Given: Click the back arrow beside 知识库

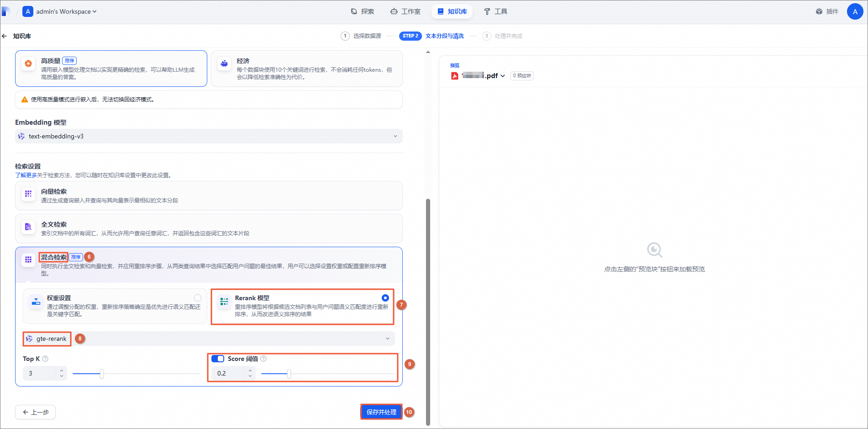Looking at the screenshot, I should click(x=5, y=36).
